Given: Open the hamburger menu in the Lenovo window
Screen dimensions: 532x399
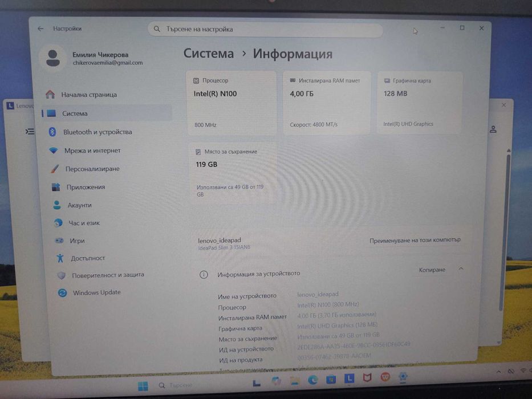Looking at the screenshot, I should click(x=30, y=131).
